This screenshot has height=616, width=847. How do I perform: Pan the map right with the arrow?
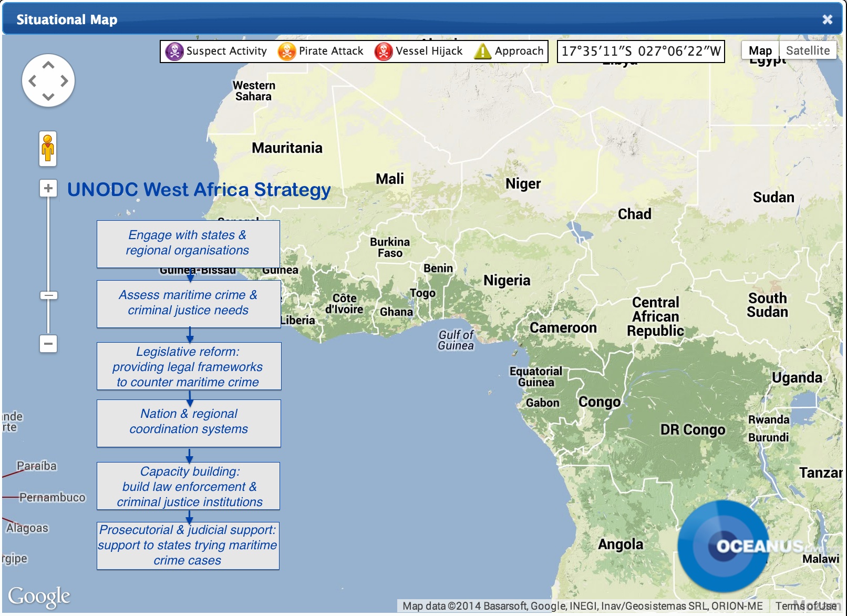[x=64, y=81]
